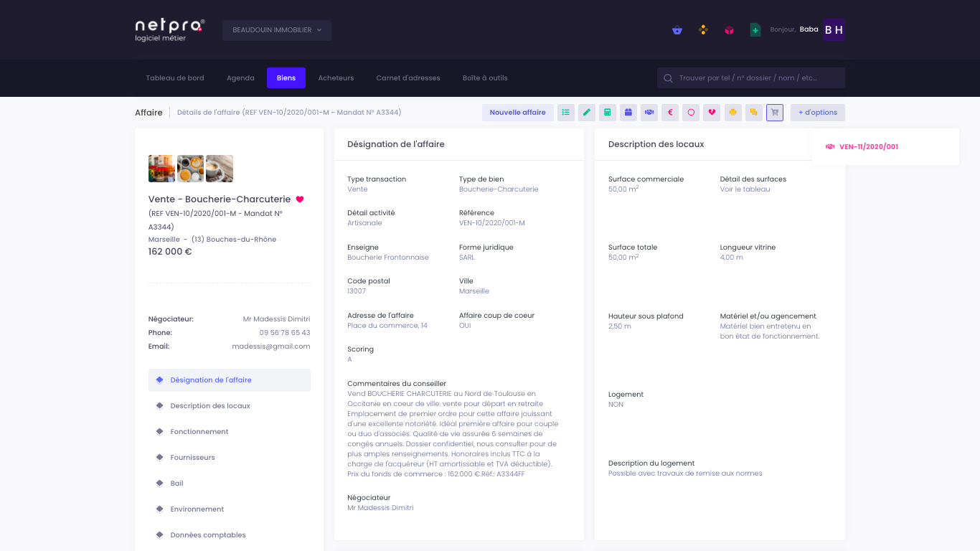Click the blue shopping basket icon in the header
This screenshot has width=980, height=551.
click(677, 29)
